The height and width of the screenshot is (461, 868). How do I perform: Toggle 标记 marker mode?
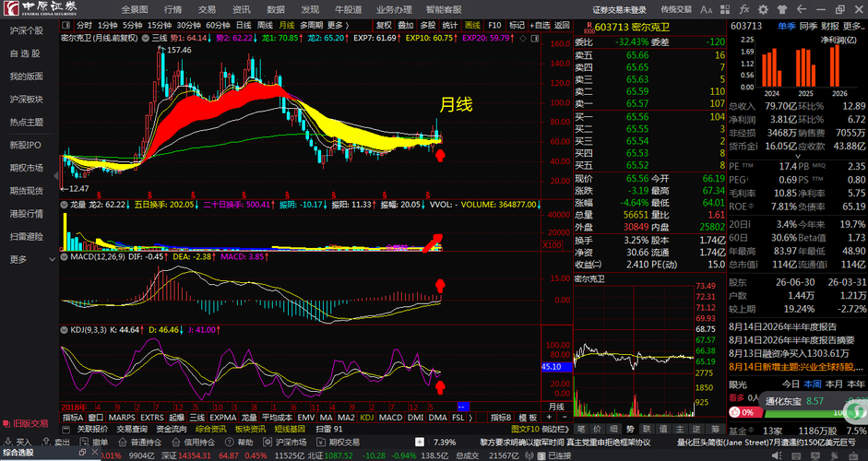coord(517,25)
